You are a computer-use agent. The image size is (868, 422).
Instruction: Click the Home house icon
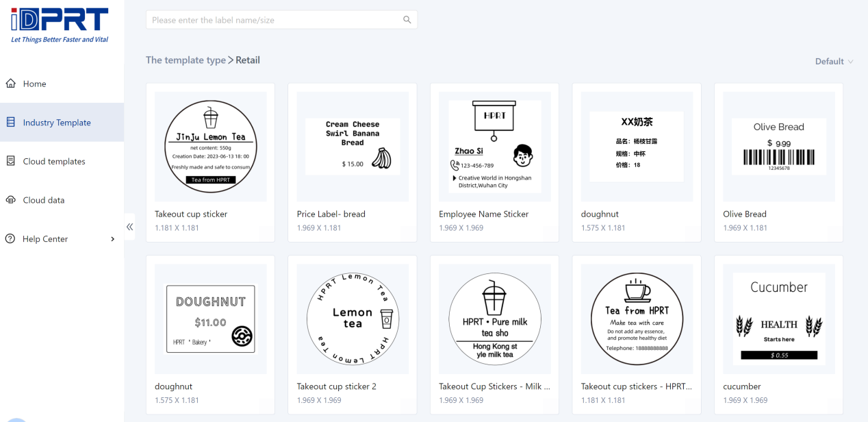10,84
